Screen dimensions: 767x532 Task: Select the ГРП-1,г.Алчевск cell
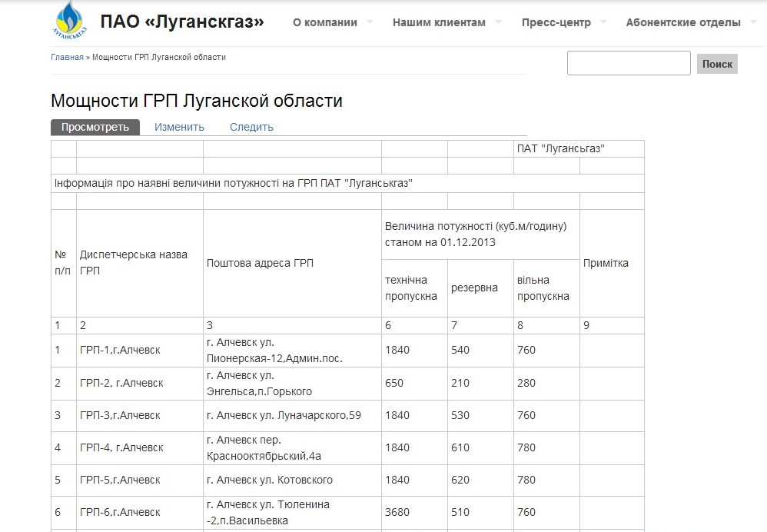(139, 351)
